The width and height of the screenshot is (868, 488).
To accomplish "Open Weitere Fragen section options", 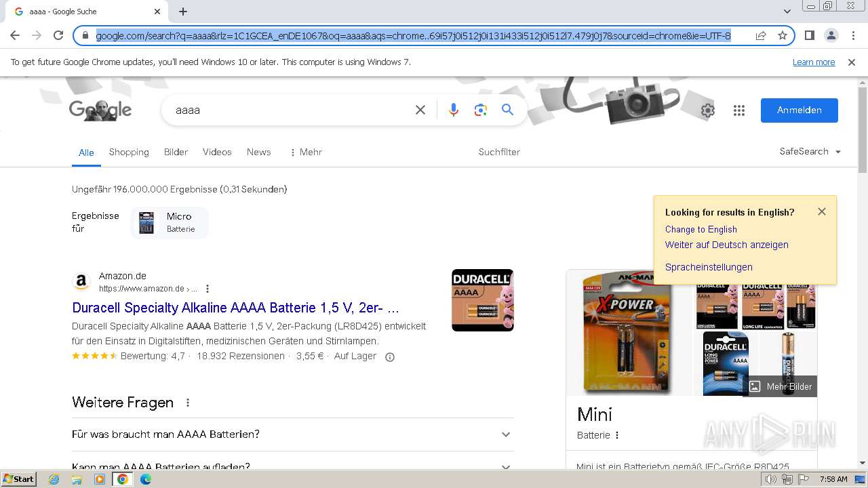I will 188,403.
